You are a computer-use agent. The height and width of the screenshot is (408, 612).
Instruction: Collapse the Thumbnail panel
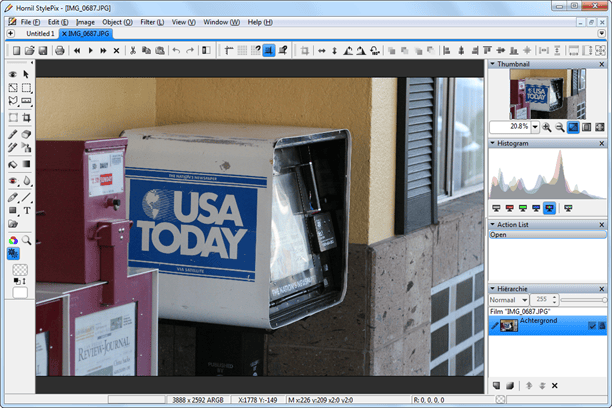coord(493,64)
